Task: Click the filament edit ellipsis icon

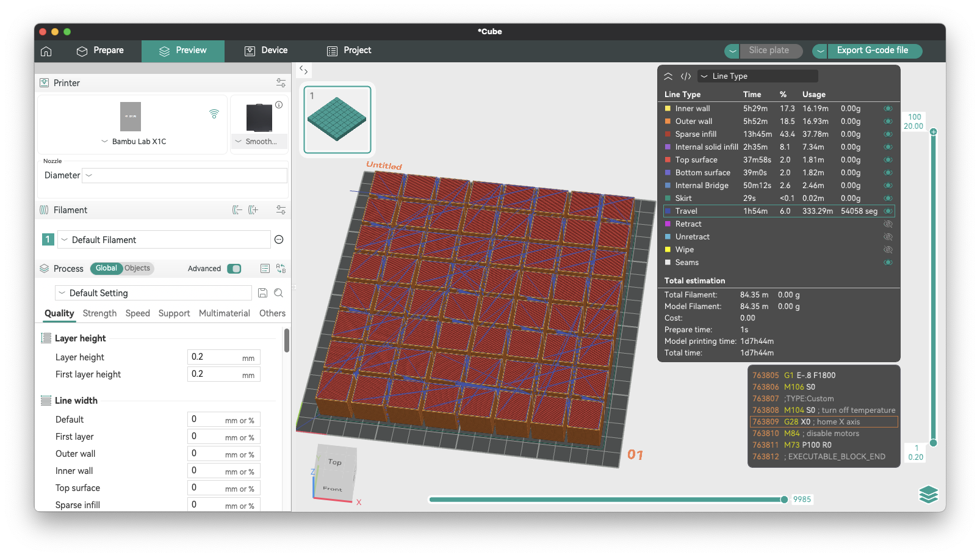Action: (x=279, y=240)
